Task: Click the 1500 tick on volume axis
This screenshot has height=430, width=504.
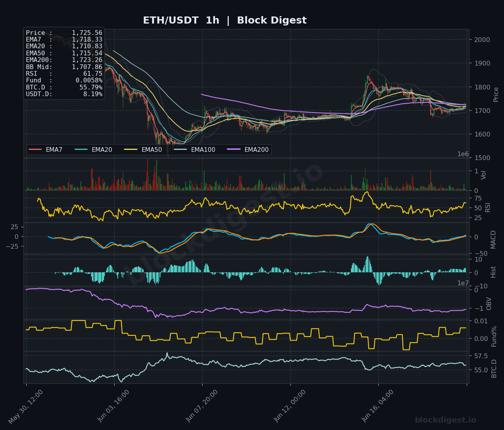Action: 481,158
